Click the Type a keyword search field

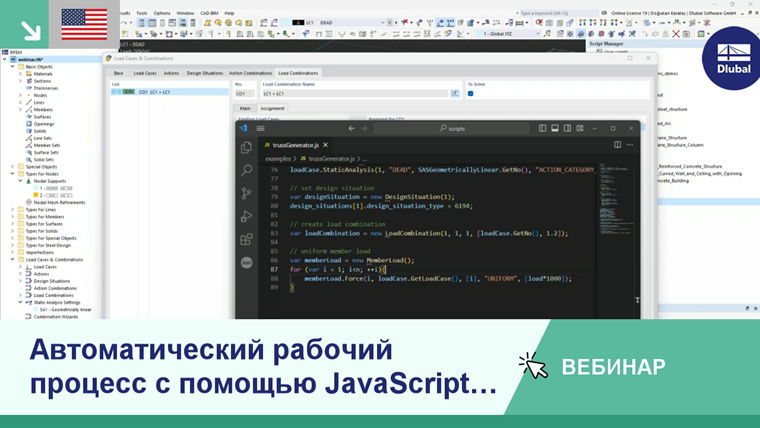tap(558, 13)
